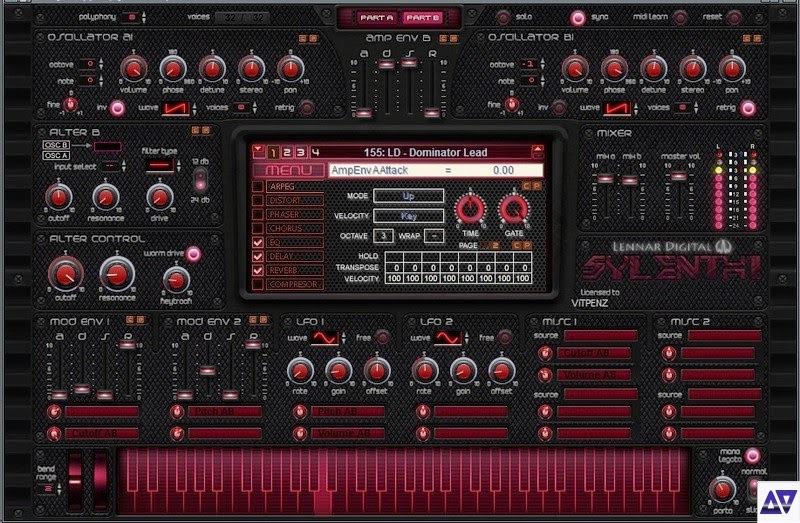Enable the DISTORT checkbox
Screen dimensions: 800x523
(258, 201)
